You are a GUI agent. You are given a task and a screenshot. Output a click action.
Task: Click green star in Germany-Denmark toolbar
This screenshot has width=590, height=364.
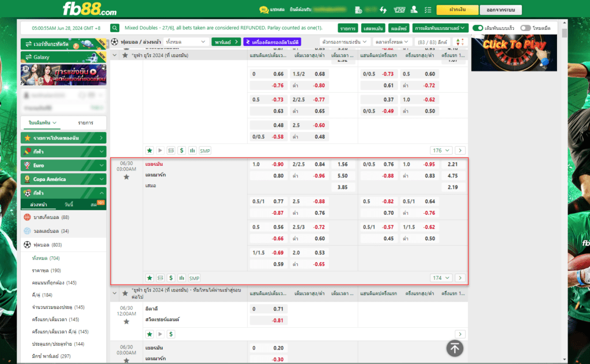point(149,278)
